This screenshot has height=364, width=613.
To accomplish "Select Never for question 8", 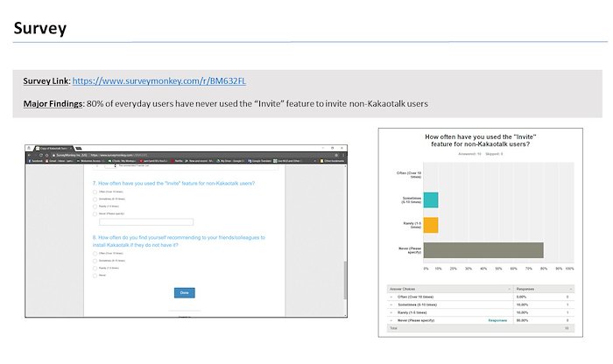I will 95,276.
